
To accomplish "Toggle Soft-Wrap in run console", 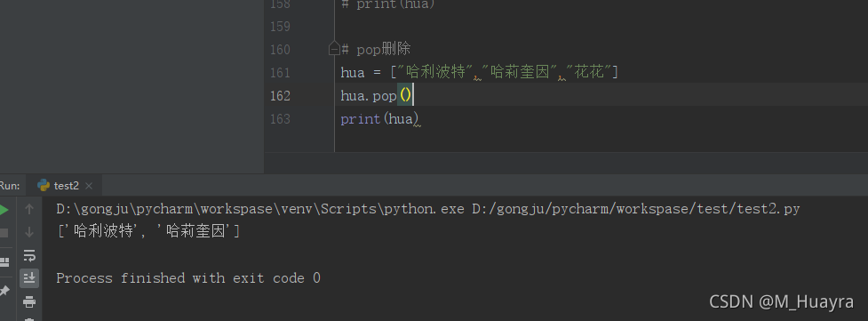I will 29,255.
